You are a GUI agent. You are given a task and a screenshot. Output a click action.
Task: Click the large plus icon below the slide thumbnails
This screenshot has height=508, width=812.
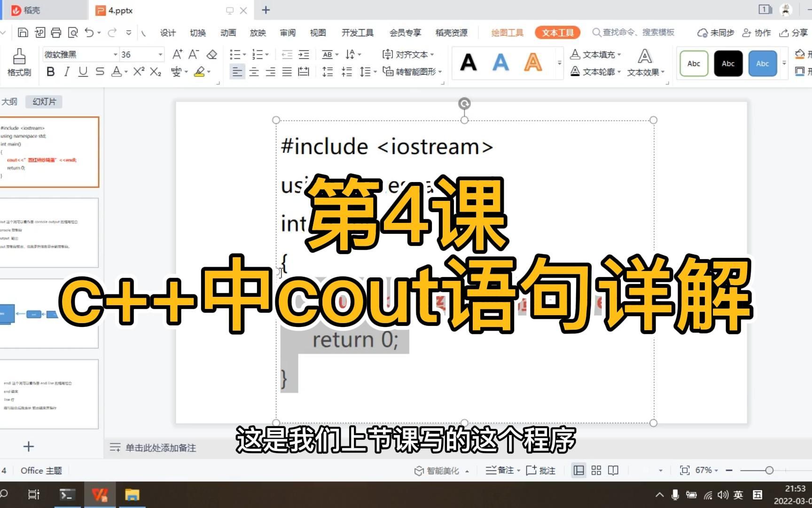(x=29, y=446)
